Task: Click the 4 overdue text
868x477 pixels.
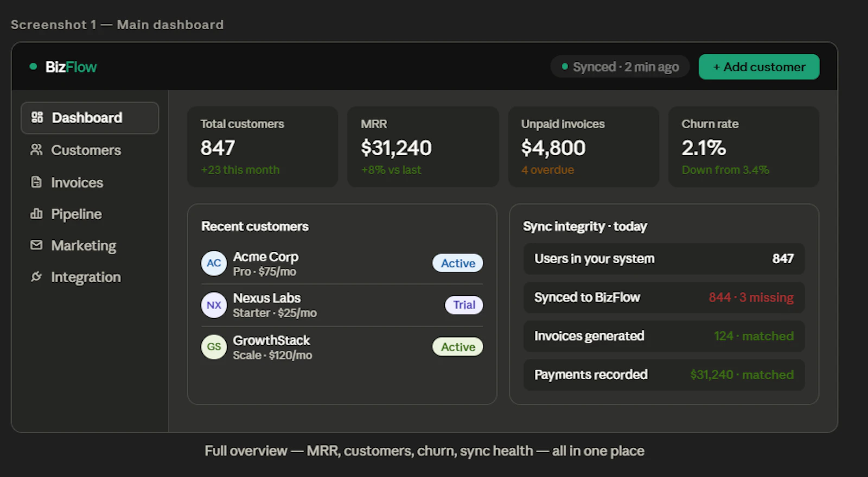Action: click(547, 170)
